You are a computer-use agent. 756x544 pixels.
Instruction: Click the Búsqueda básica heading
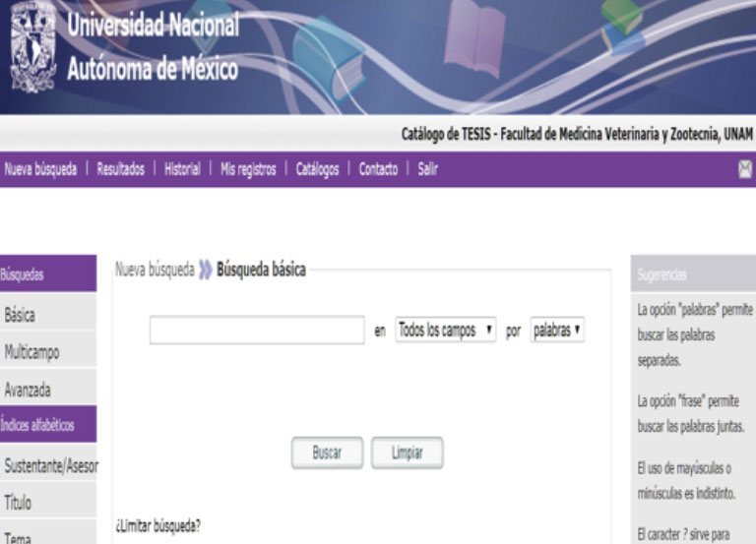[261, 270]
